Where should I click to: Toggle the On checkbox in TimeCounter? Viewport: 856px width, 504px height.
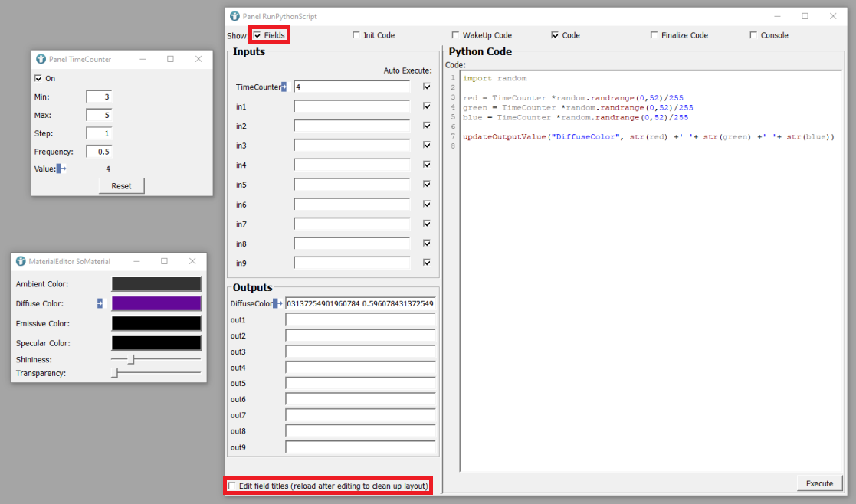pos(38,78)
